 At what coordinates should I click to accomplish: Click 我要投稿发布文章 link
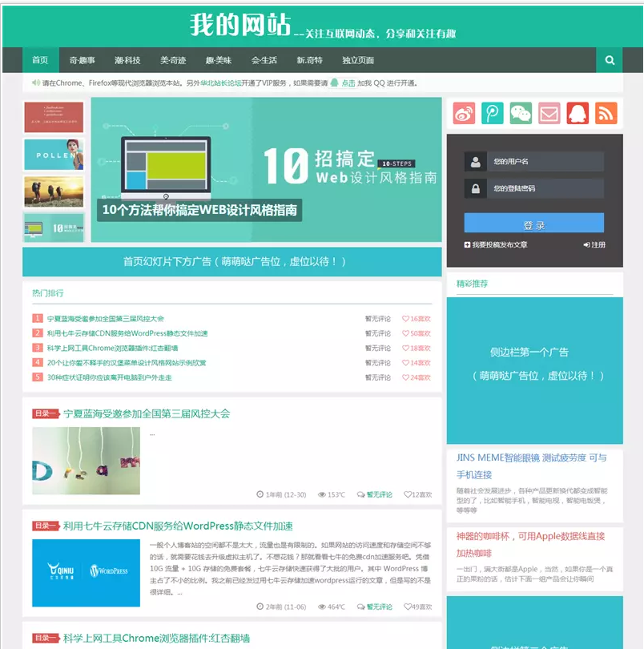click(x=500, y=244)
